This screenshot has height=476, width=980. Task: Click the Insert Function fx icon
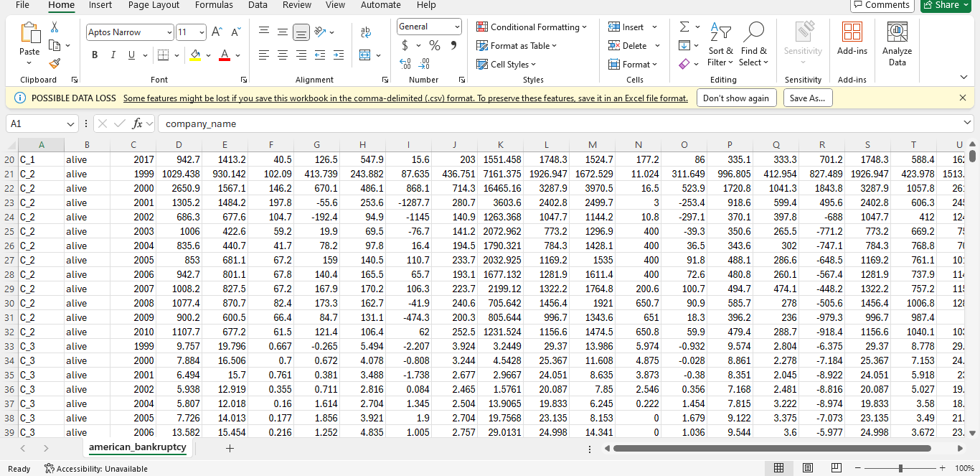click(x=138, y=123)
